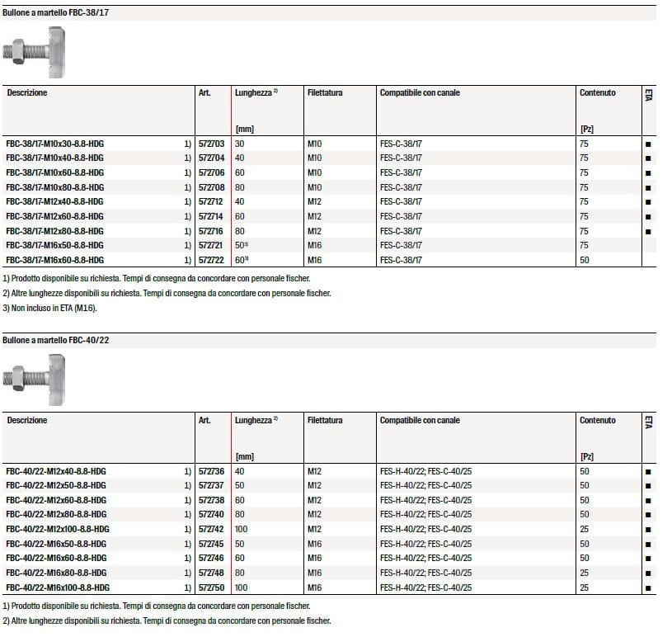Select the Lunghezza column header in the first table
The width and height of the screenshot is (672, 637).
pyautogui.click(x=255, y=92)
